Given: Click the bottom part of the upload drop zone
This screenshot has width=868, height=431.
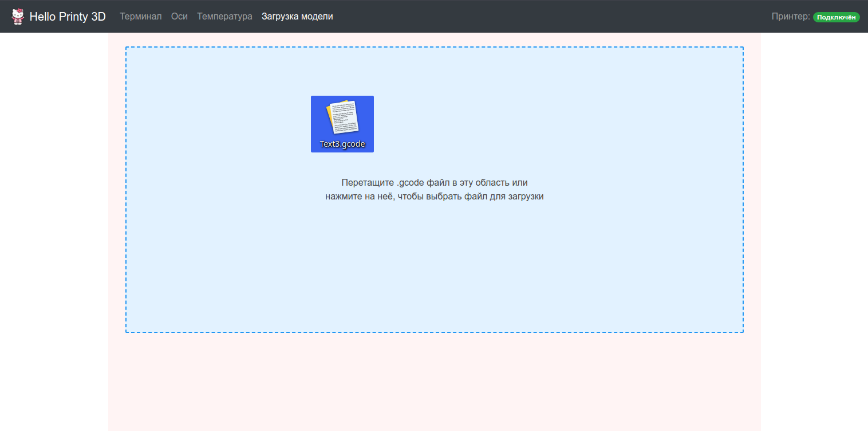Looking at the screenshot, I should 434,312.
